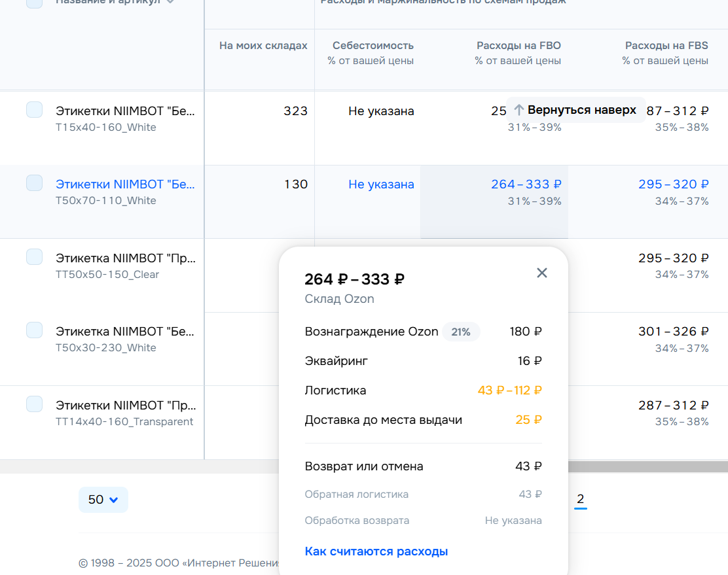
Task: Tick checkbox for T50x70-110_White row
Action: [x=34, y=183]
